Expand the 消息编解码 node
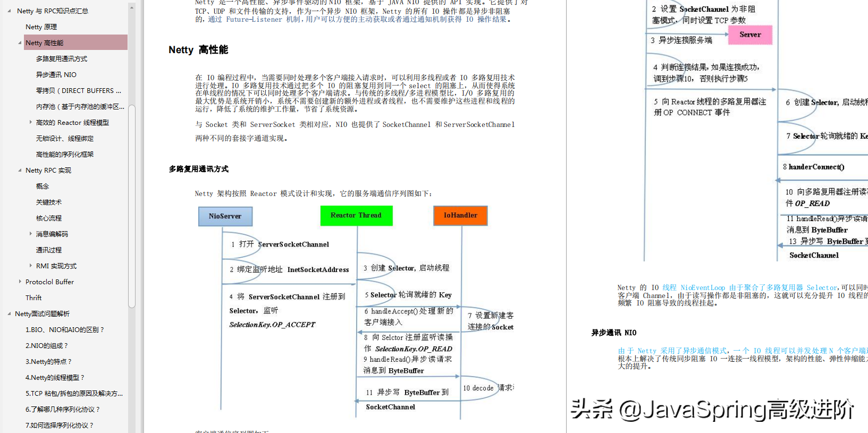This screenshot has height=433, width=868. pos(30,234)
